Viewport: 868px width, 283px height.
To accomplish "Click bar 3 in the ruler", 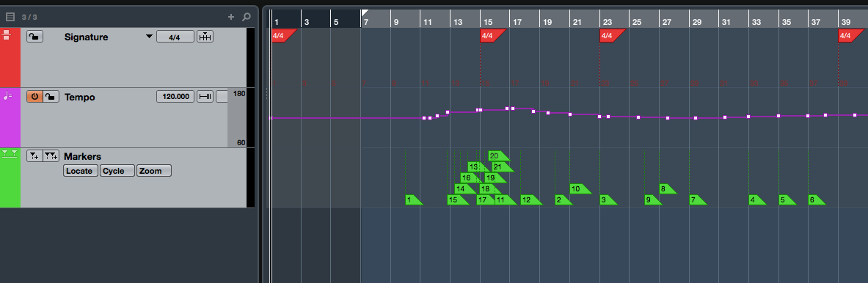I will 307,22.
